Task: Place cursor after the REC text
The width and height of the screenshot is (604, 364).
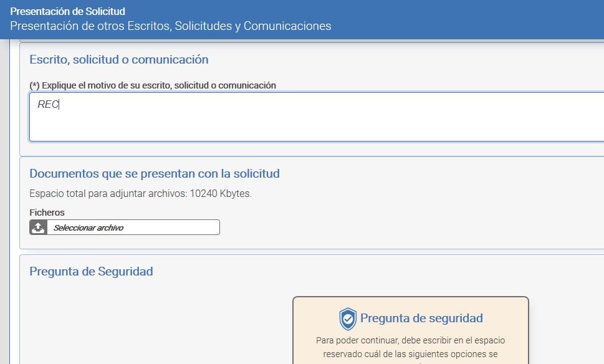Action: pyautogui.click(x=59, y=105)
